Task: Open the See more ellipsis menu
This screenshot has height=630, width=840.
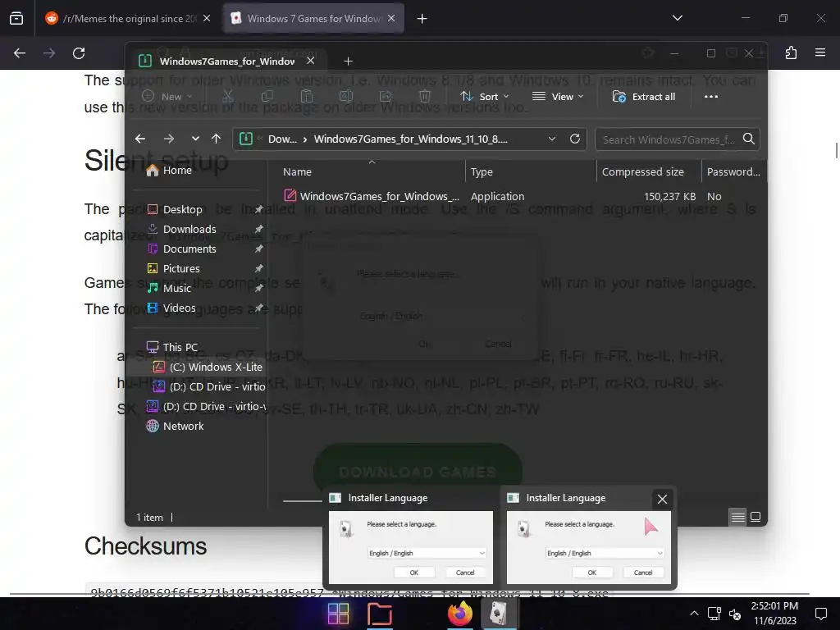Action: point(711,97)
